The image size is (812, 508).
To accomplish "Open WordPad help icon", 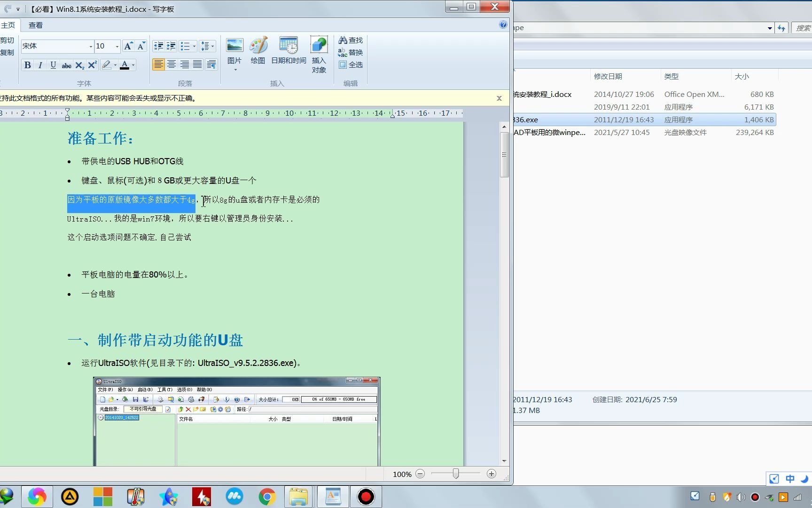I will (503, 24).
